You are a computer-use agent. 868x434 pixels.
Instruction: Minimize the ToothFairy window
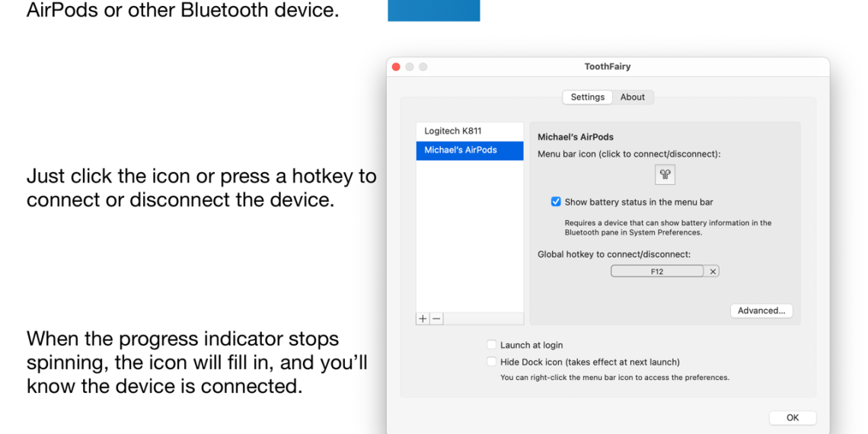(x=410, y=67)
